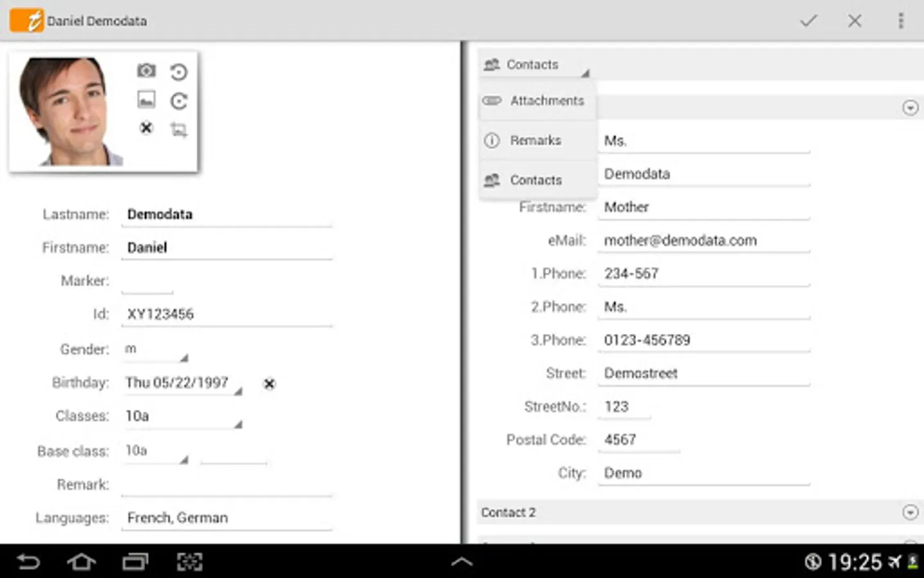The width and height of the screenshot is (924, 578).
Task: Tap the camera icon to take photo
Action: coord(146,71)
